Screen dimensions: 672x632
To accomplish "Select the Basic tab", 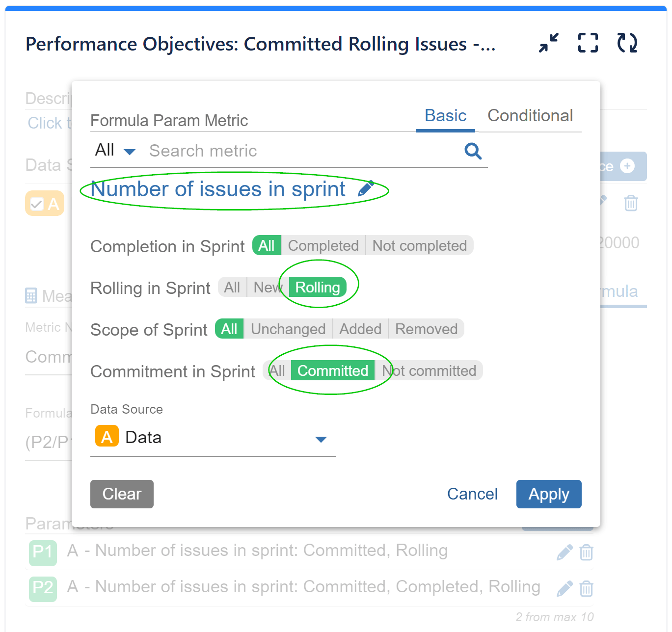I will coord(445,116).
